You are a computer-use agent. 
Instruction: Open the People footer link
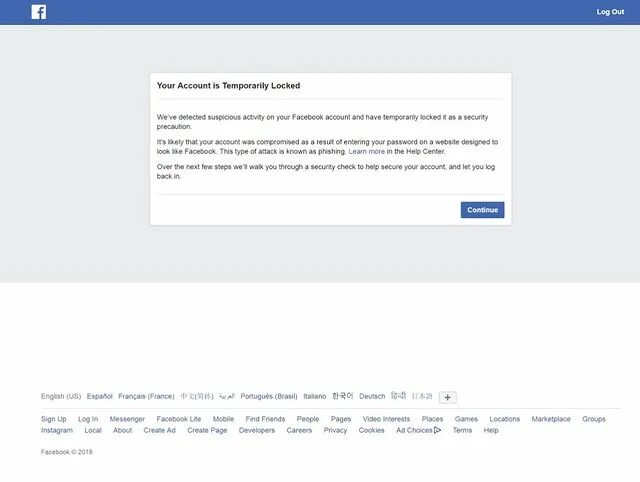click(308, 419)
